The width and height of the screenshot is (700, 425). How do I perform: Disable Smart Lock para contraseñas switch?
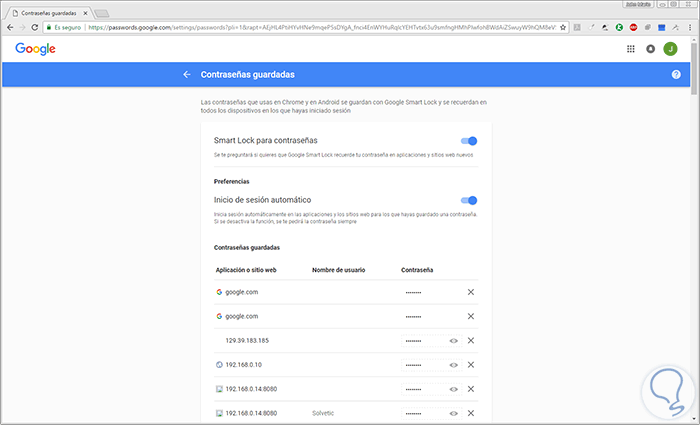point(468,142)
